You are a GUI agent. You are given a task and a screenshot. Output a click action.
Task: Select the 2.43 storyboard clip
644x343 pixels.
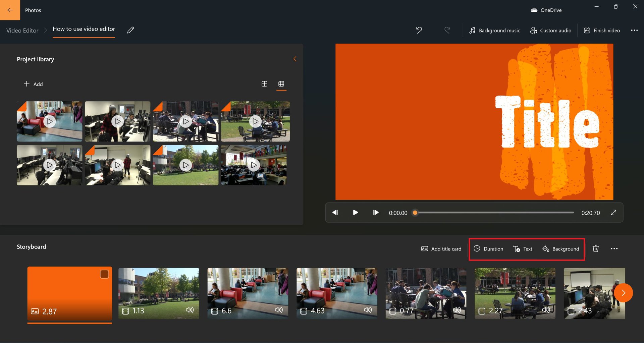[594, 293]
